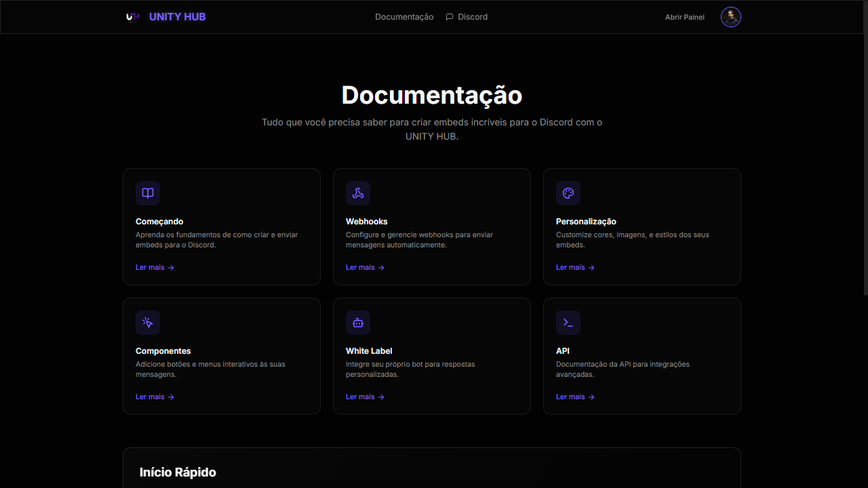Click the terminal icon in API card

pyautogui.click(x=568, y=323)
